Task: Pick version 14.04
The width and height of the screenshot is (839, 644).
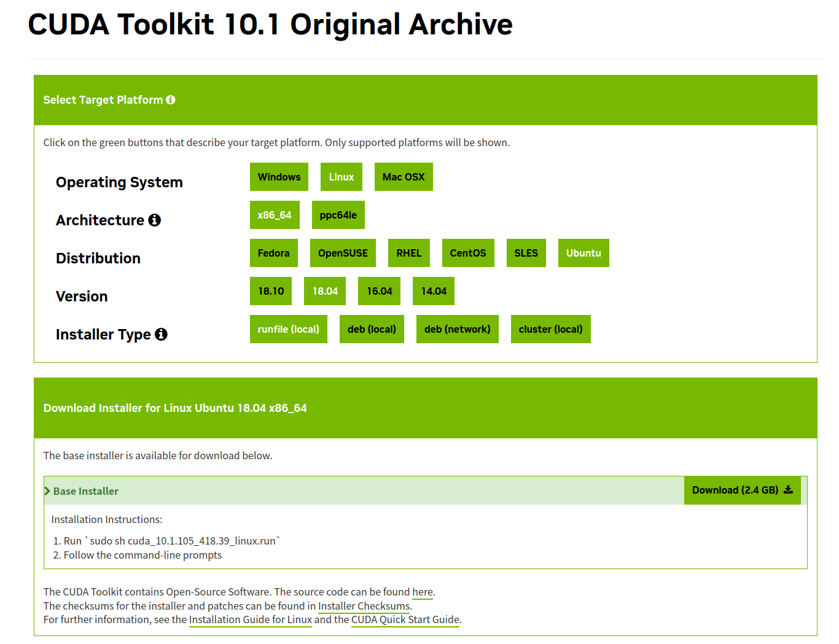Action: click(434, 291)
